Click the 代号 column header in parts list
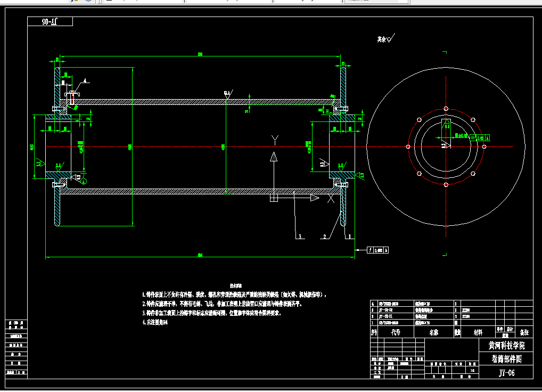542x392 pixels. [x=396, y=332]
